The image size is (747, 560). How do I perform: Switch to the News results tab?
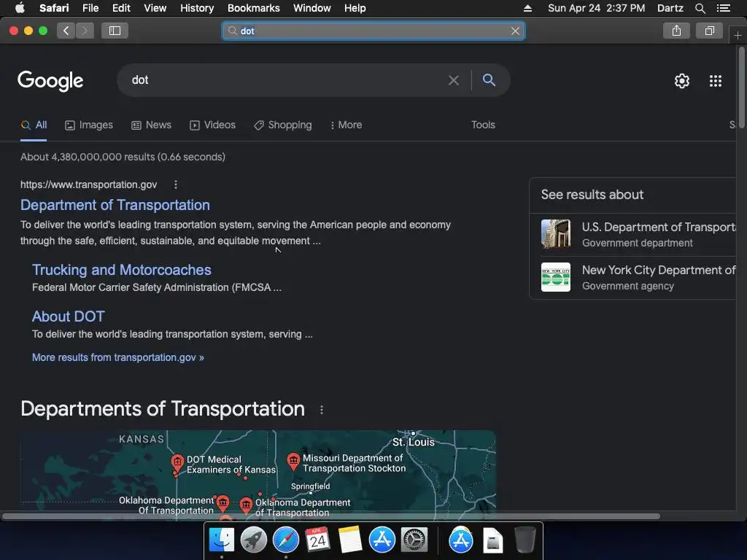tap(151, 125)
